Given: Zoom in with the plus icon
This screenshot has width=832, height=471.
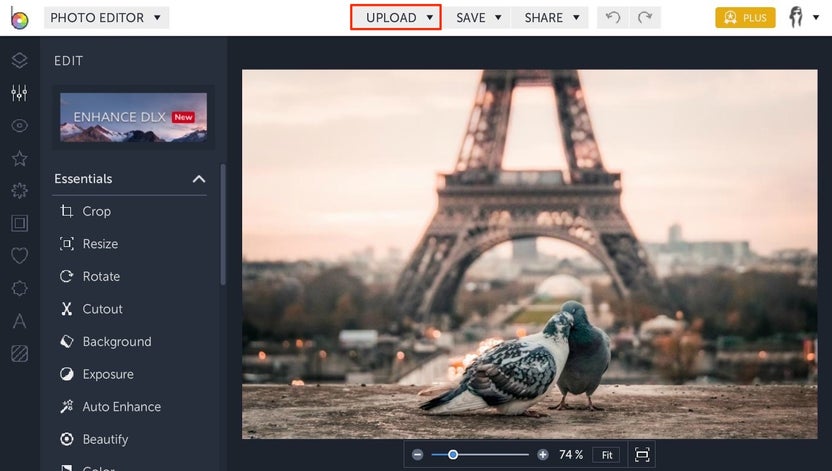Looking at the screenshot, I should (542, 455).
